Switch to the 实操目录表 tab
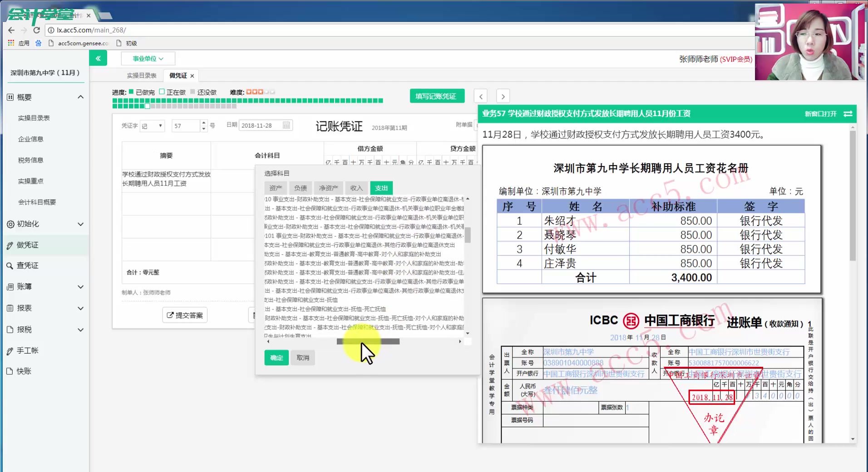This screenshot has height=472, width=868. pyautogui.click(x=141, y=75)
